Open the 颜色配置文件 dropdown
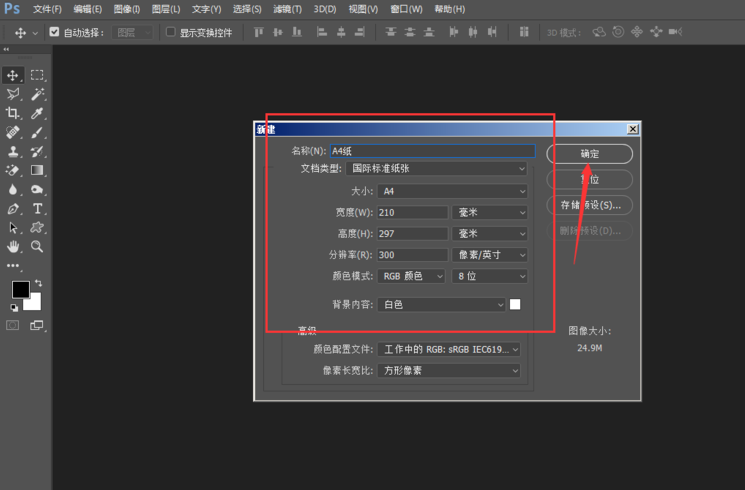This screenshot has width=745, height=490. [x=449, y=350]
